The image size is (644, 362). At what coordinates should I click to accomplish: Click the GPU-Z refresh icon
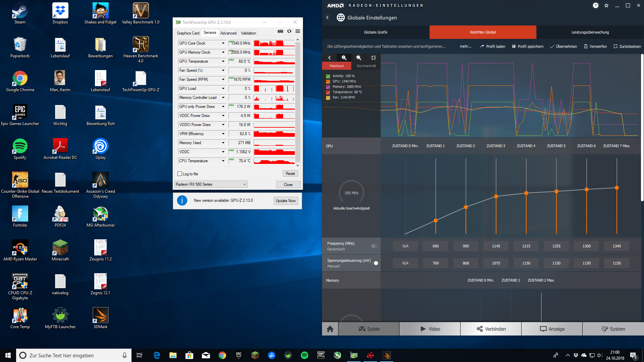[289, 32]
